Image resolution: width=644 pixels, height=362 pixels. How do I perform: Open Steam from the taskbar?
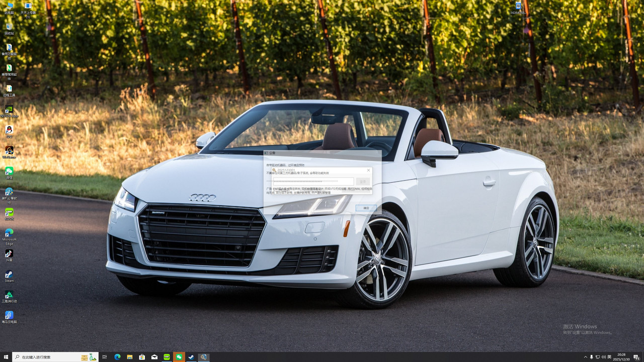tap(191, 357)
